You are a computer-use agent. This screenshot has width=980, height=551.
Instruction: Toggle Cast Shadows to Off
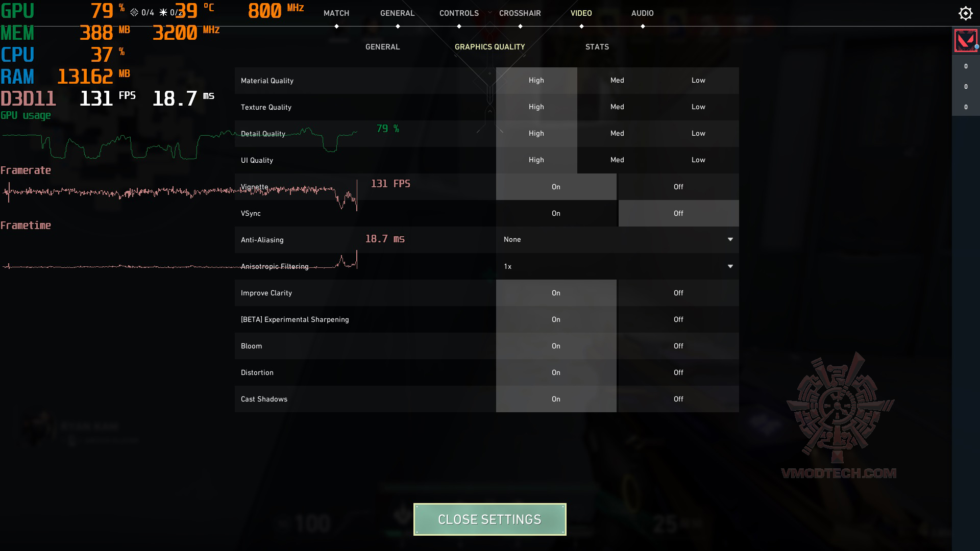(678, 398)
